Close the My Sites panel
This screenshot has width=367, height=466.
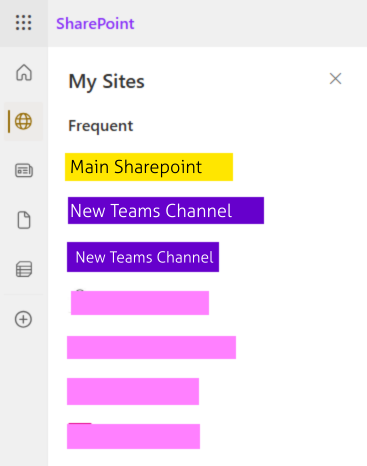click(x=335, y=79)
